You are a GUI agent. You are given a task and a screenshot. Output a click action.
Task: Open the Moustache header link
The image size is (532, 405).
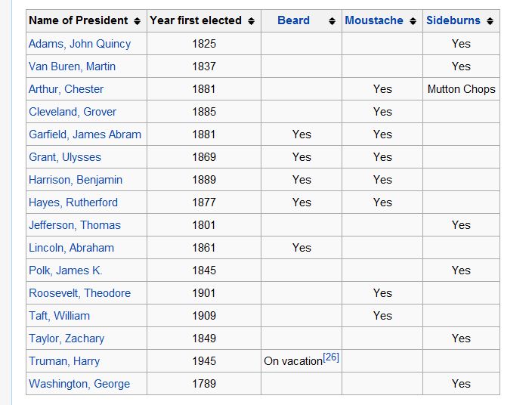(x=374, y=20)
